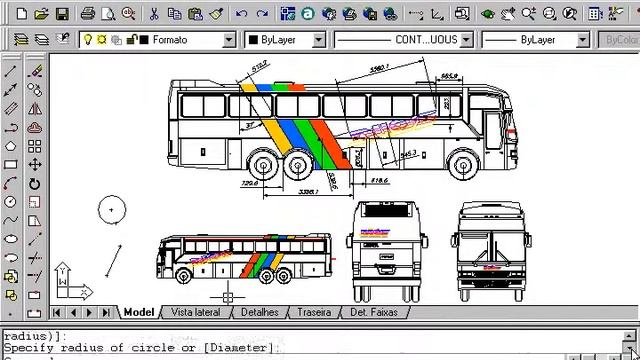The image size is (640, 360).
Task: Save the drawing with floppy icon
Action: click(x=62, y=14)
